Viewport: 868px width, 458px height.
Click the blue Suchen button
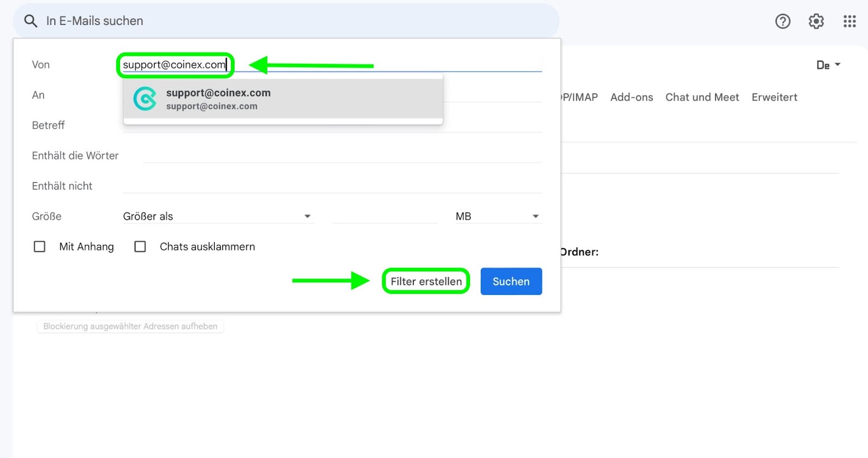coord(511,281)
